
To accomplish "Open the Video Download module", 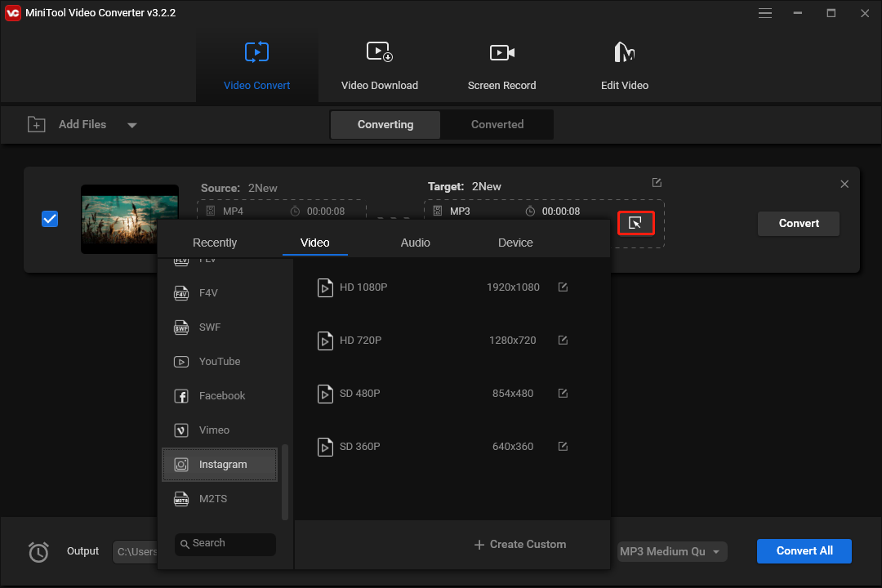I will (379, 65).
